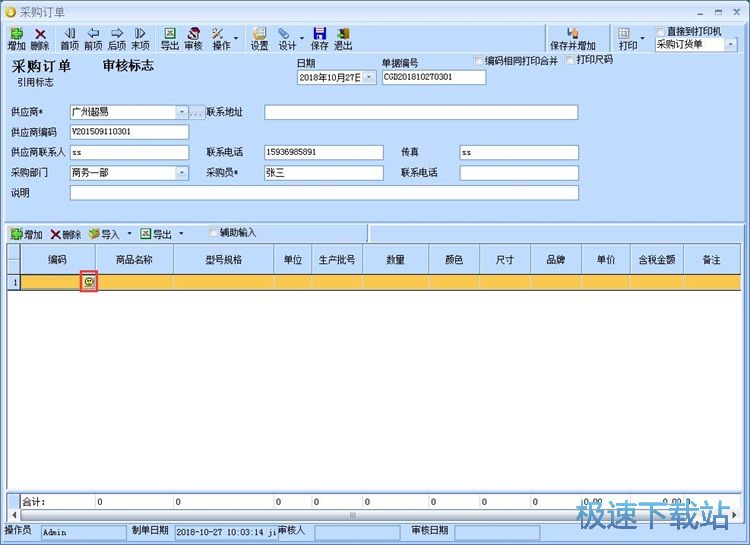Click the 制单日期 field in status bar
750x545 pixels.
tap(226, 532)
